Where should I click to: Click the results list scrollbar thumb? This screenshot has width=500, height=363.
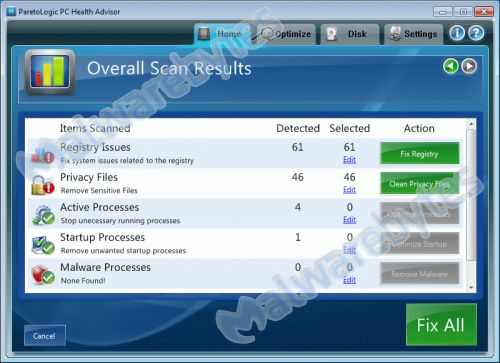click(x=471, y=195)
